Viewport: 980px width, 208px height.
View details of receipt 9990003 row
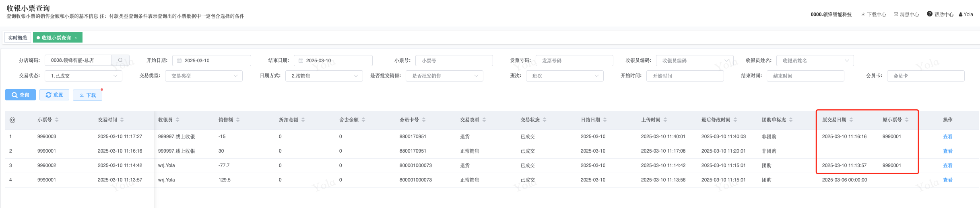click(x=948, y=137)
